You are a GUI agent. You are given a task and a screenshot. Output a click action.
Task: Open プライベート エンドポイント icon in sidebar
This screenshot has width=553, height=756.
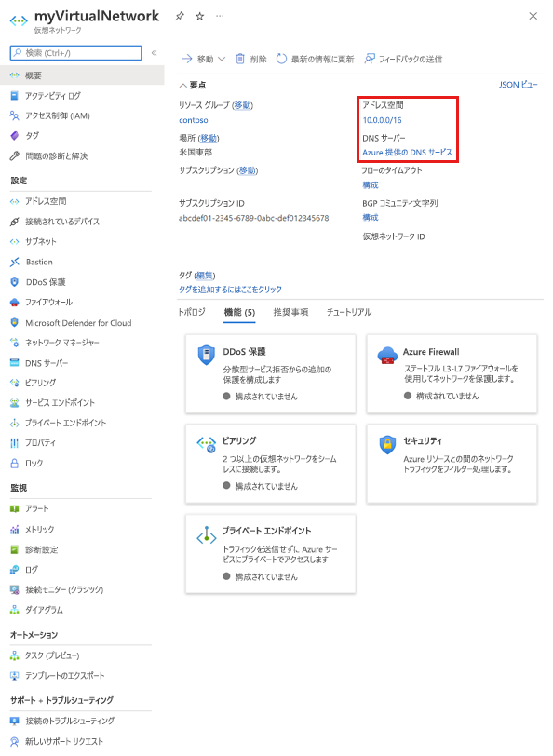tap(15, 424)
